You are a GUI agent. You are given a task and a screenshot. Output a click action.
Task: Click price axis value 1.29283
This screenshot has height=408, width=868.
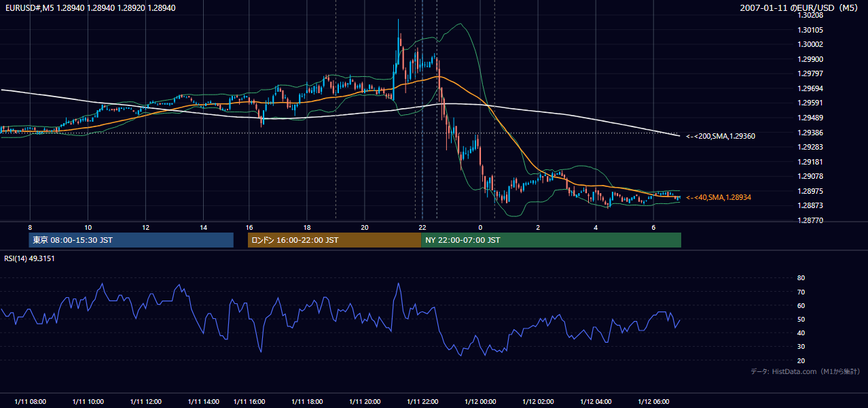click(x=811, y=147)
